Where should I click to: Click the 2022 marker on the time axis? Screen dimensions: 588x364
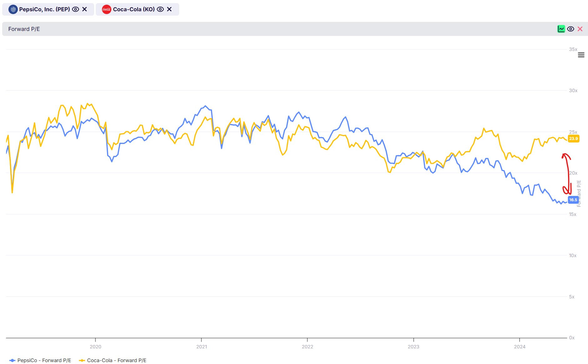click(x=307, y=347)
